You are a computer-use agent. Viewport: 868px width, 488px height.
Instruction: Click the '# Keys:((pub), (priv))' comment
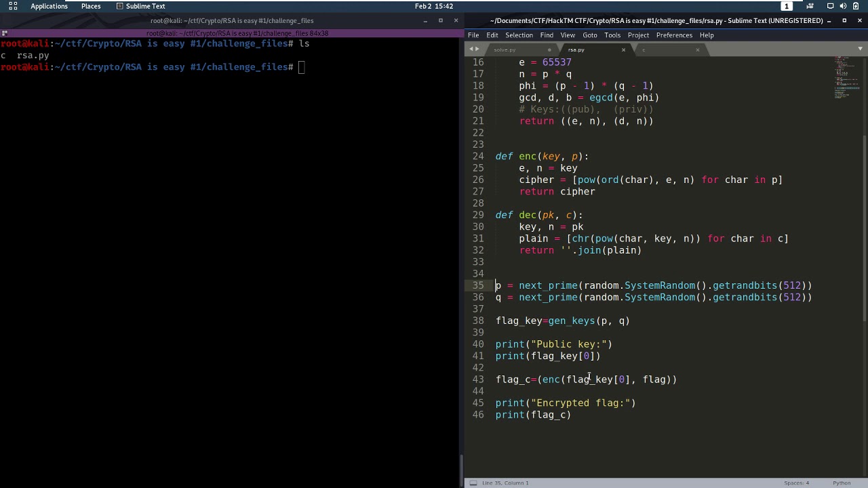coord(586,109)
